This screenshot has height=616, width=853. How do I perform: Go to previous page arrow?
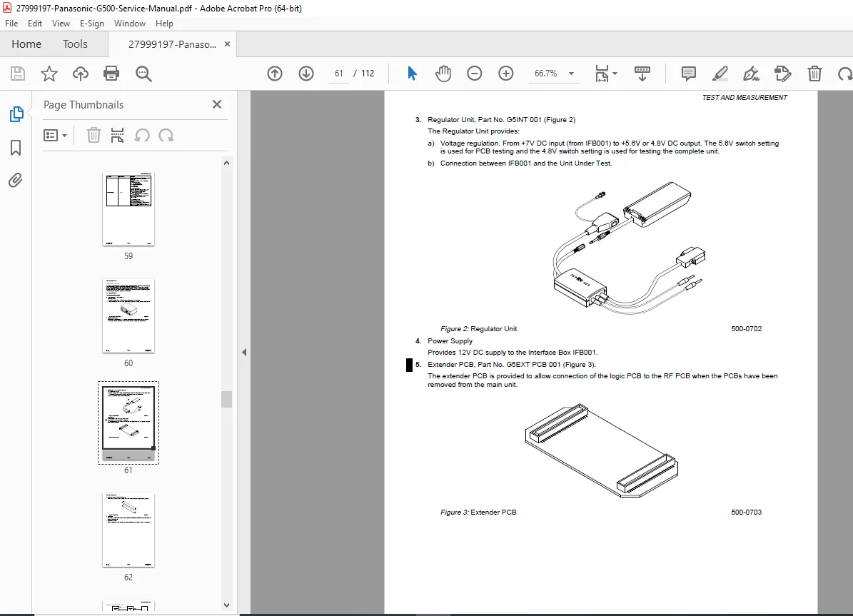click(x=275, y=74)
